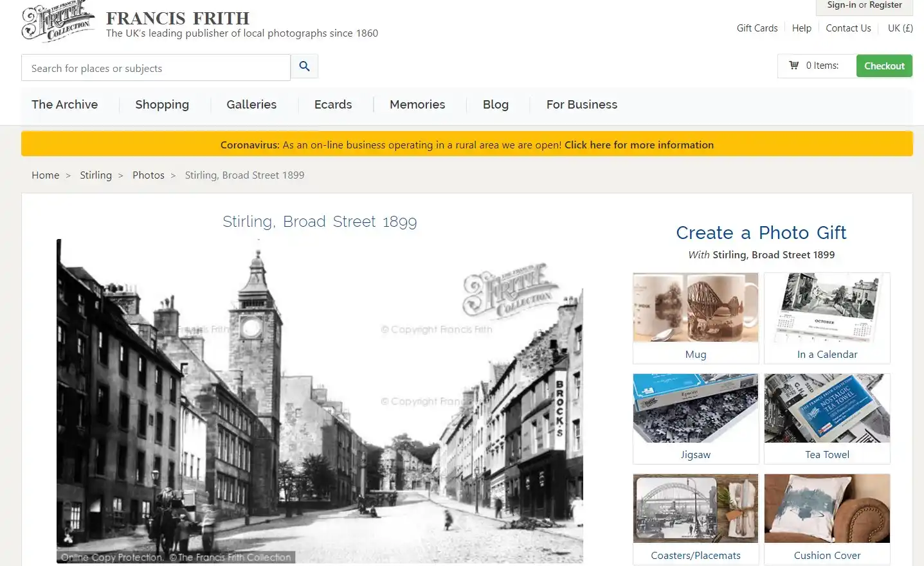Viewport: 924px width, 566px height.
Task: Focus the places or subjects search field
Action: [x=156, y=68]
